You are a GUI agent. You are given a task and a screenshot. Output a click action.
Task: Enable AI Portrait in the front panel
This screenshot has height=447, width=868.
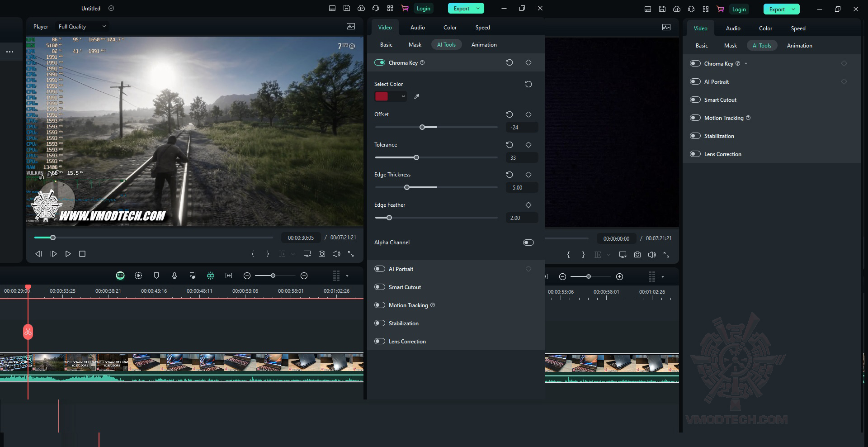tap(380, 269)
